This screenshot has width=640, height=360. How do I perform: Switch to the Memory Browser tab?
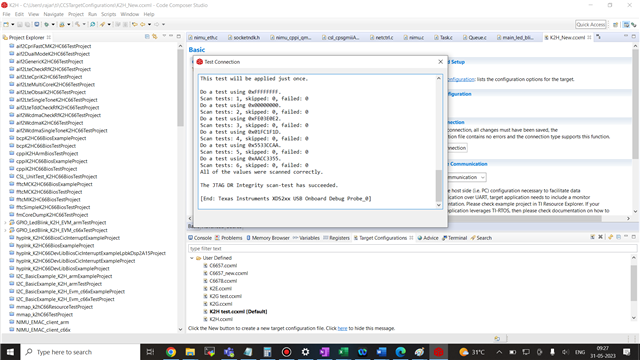[267, 238]
